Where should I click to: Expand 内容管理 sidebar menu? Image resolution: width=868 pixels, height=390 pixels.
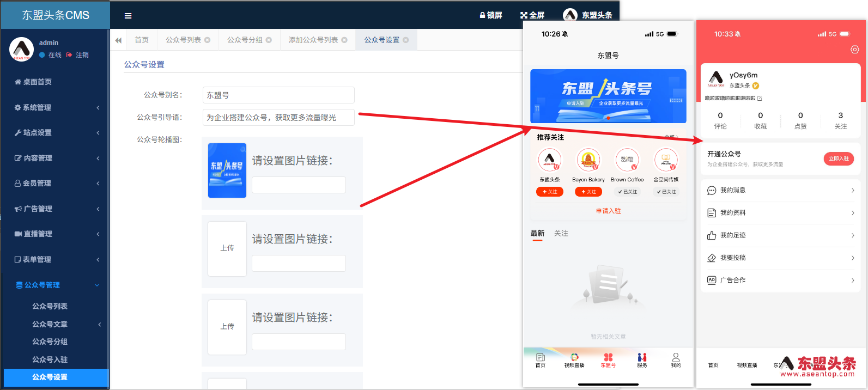55,158
